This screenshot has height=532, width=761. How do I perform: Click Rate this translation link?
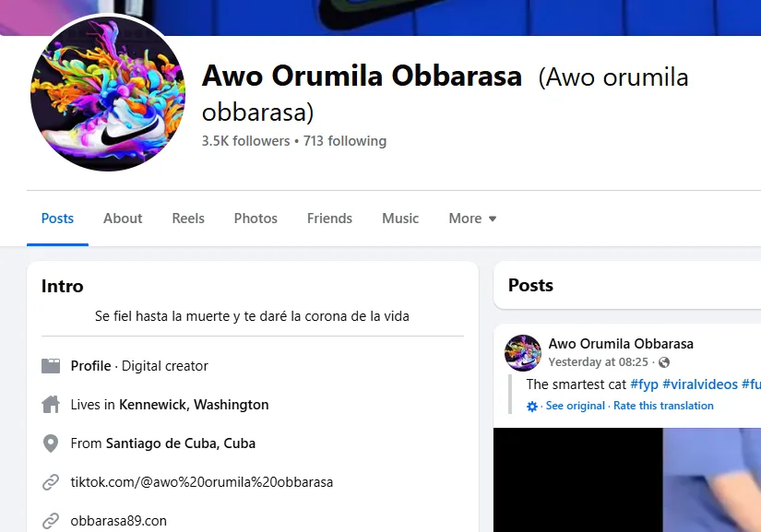click(663, 406)
